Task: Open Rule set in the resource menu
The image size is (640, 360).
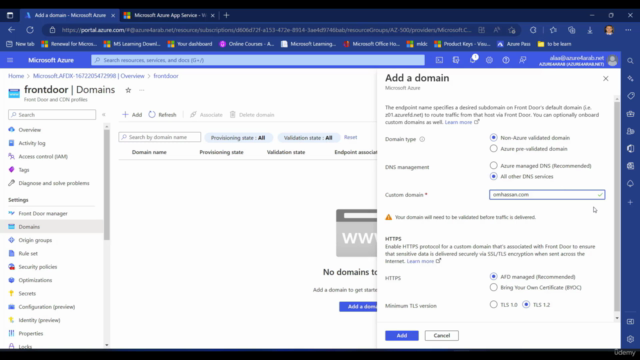Action: coord(28,253)
